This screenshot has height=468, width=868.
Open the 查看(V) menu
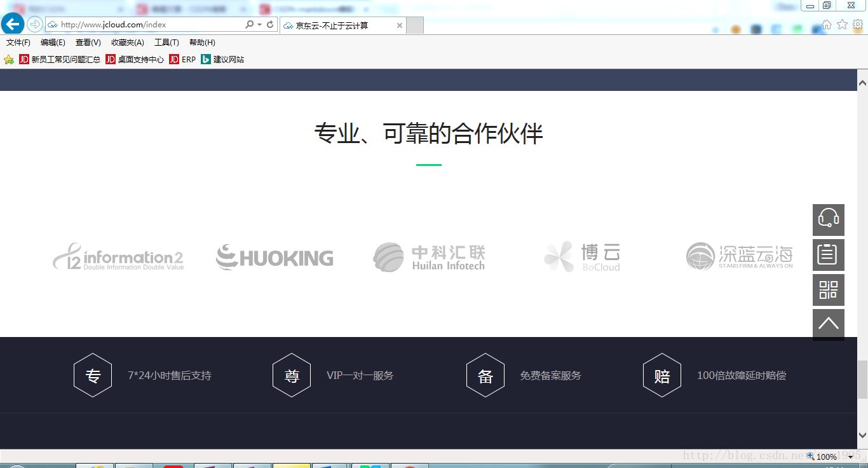point(88,43)
